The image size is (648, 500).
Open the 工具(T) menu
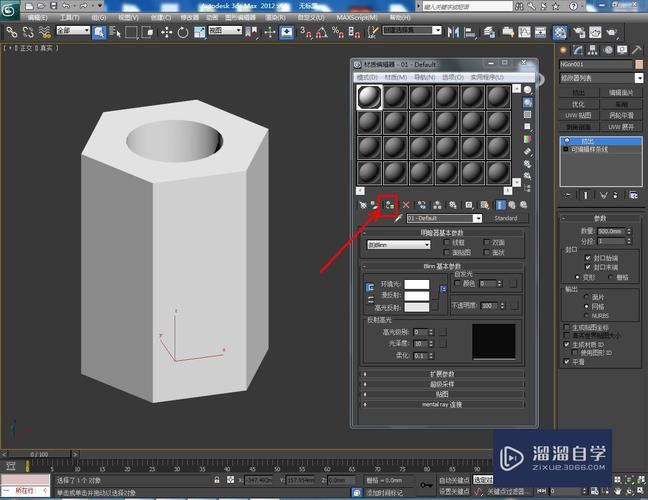click(x=69, y=17)
